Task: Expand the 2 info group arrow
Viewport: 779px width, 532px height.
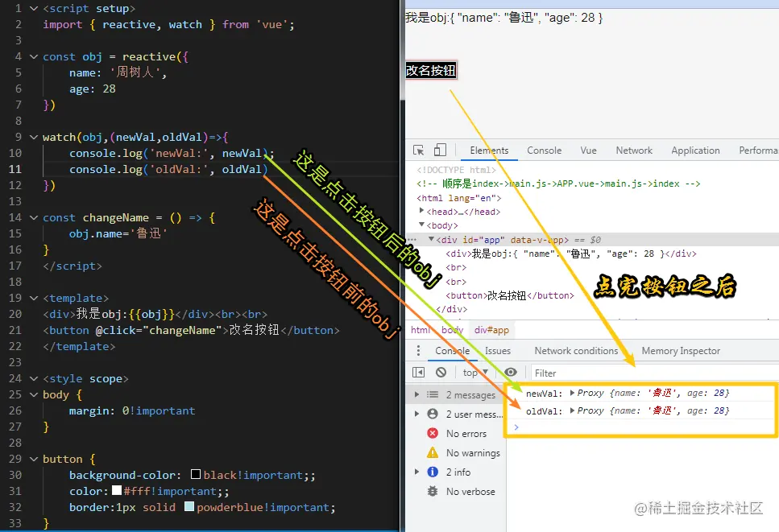Action: [x=416, y=472]
